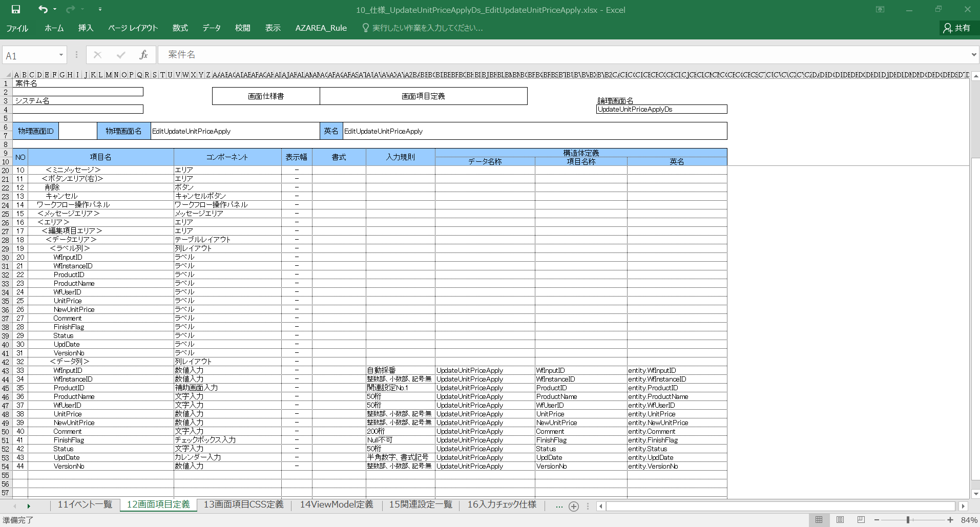Click the vertical scrollbar down arrow
Viewport: 980px width, 527px height.
tap(976, 494)
